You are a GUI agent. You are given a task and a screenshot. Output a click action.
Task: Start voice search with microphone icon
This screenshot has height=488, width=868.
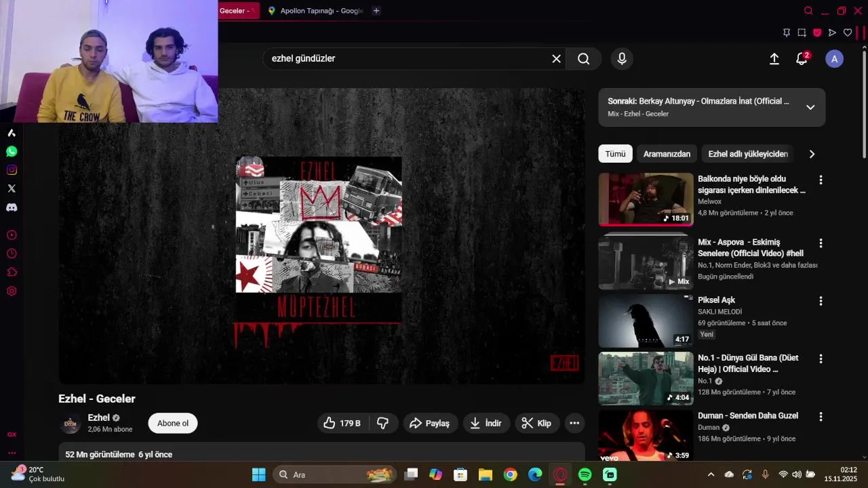[622, 59]
